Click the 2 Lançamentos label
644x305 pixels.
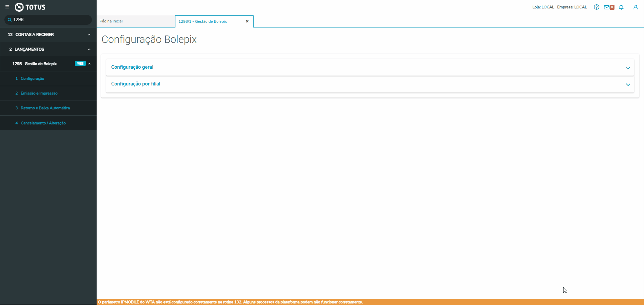pos(27,49)
